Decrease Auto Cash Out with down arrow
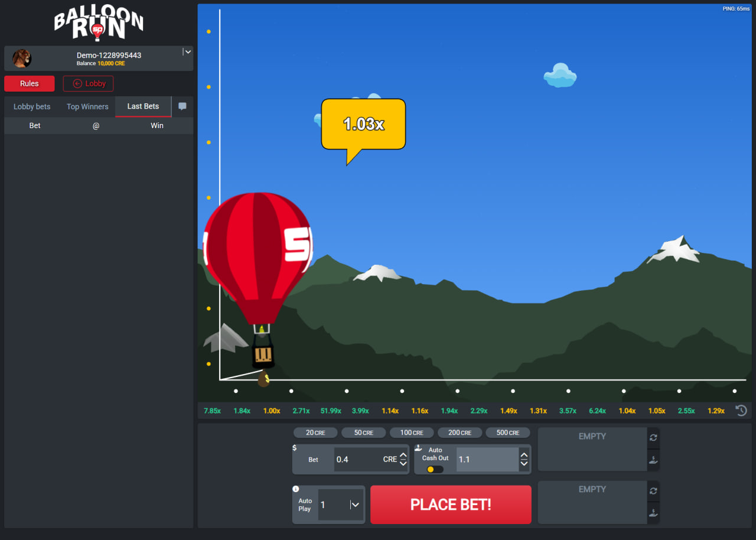 coord(523,464)
